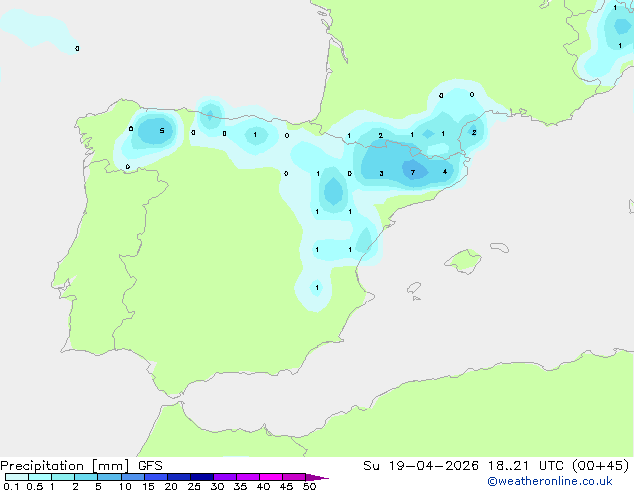The image size is (634, 490).
Task: Select the 1–2 mm legend color box
Action: click(x=63, y=477)
